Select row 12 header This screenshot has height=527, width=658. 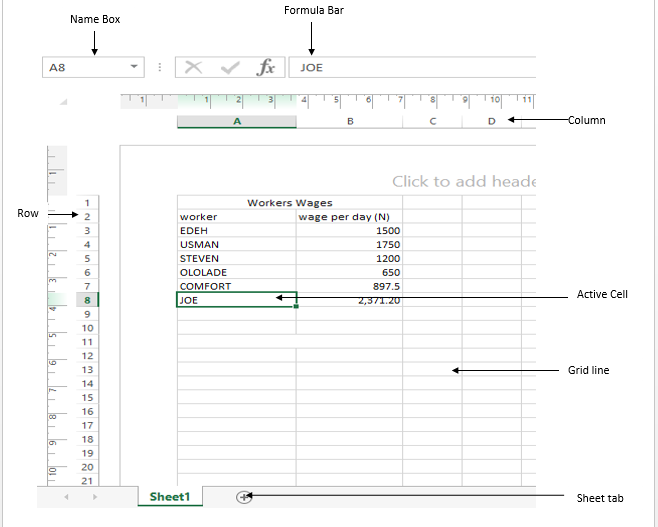point(87,355)
